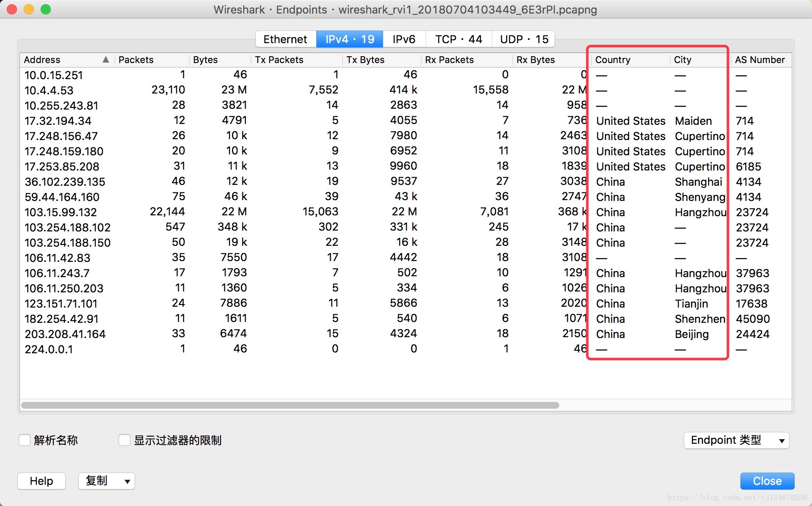Open the UDP · 15 tab
The height and width of the screenshot is (506, 812).
524,39
